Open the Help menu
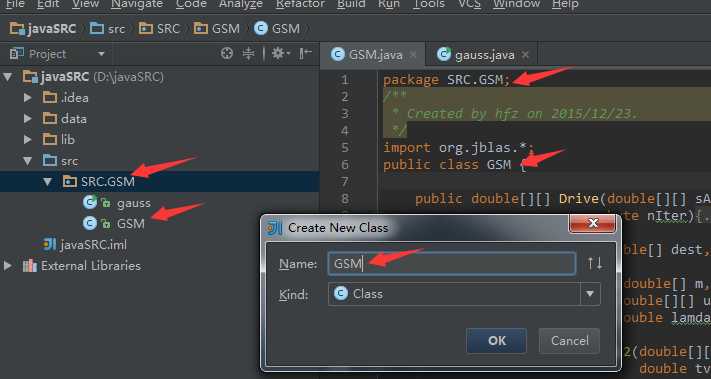The width and height of the screenshot is (711, 379). click(565, 4)
